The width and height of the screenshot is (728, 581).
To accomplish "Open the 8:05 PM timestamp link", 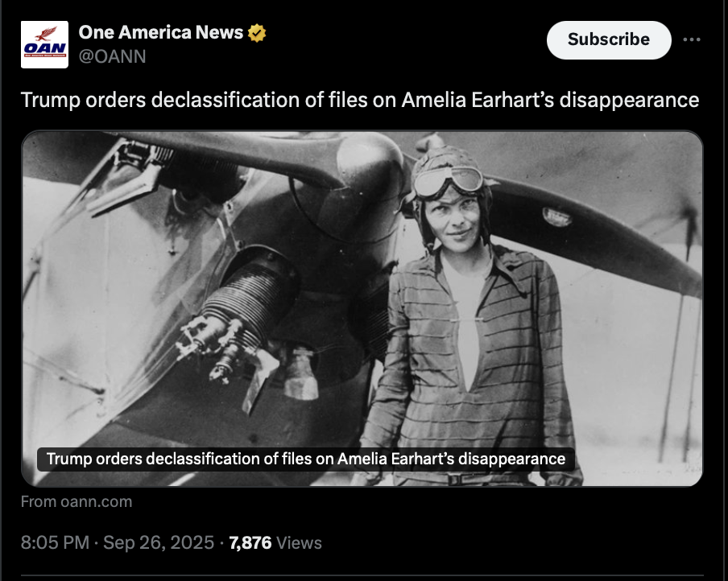I will point(55,542).
